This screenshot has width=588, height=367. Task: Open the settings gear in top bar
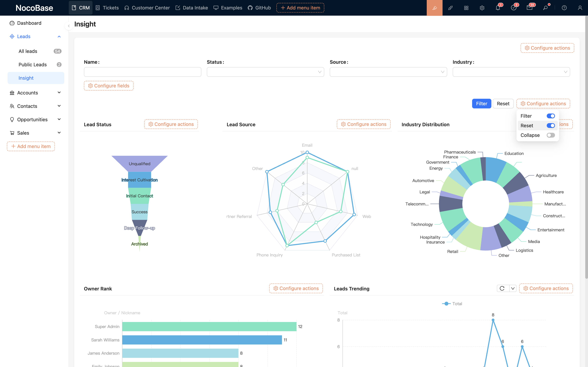pos(482,8)
